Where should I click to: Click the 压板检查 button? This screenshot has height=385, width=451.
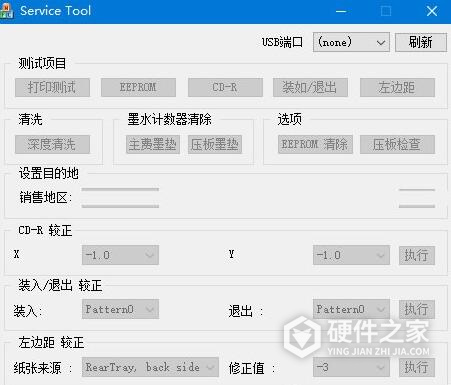click(397, 144)
